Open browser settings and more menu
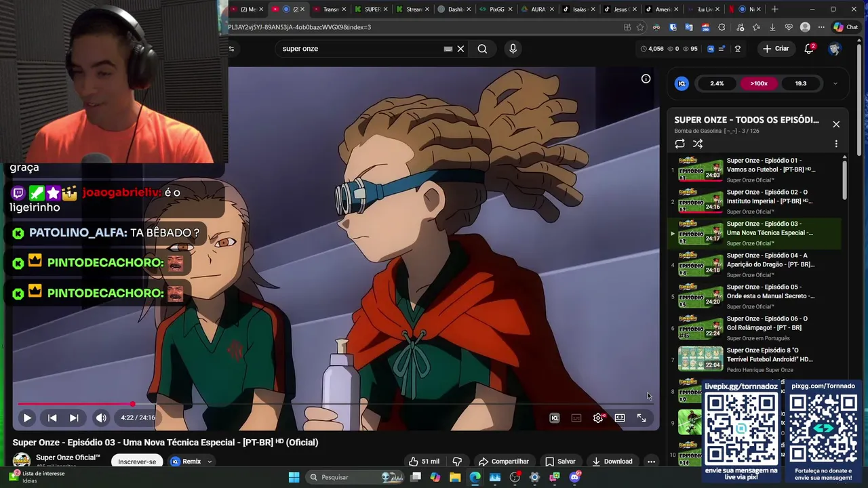868x488 pixels. [x=821, y=27]
